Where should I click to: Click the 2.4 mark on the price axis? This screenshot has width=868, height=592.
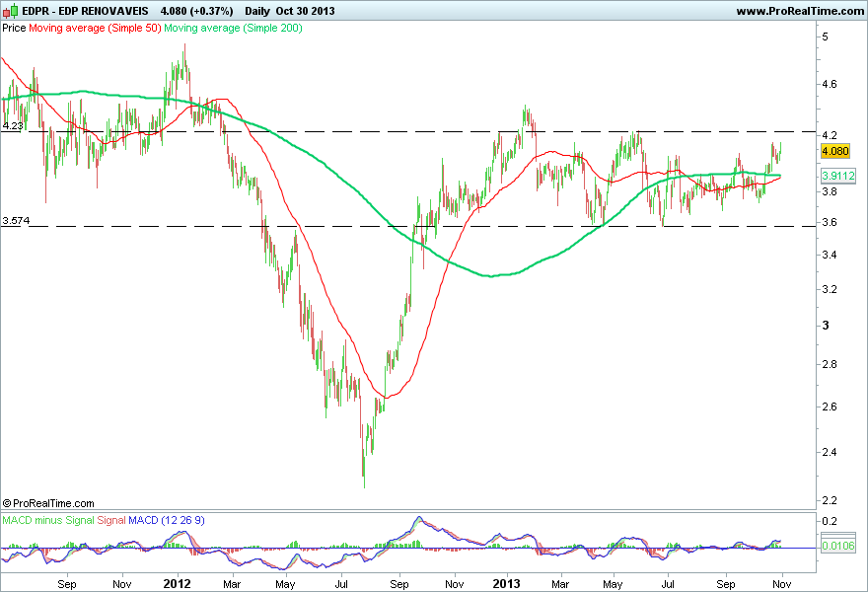[x=830, y=452]
